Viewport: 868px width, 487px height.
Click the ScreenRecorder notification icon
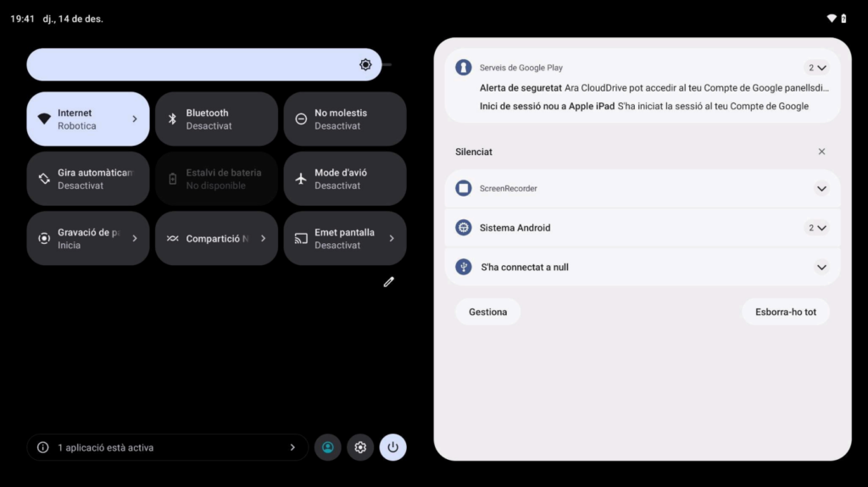[464, 188]
